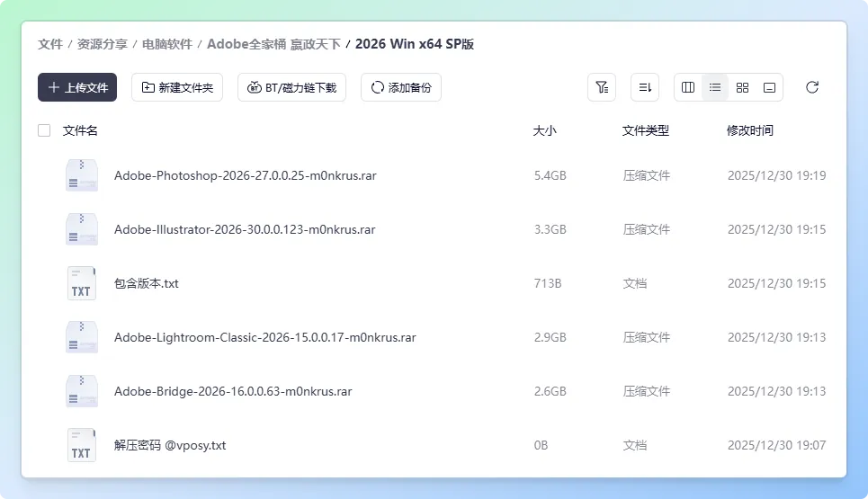868x499 pixels.
Task: Click current folder 2026 Win x64 SP版
Action: click(x=415, y=44)
